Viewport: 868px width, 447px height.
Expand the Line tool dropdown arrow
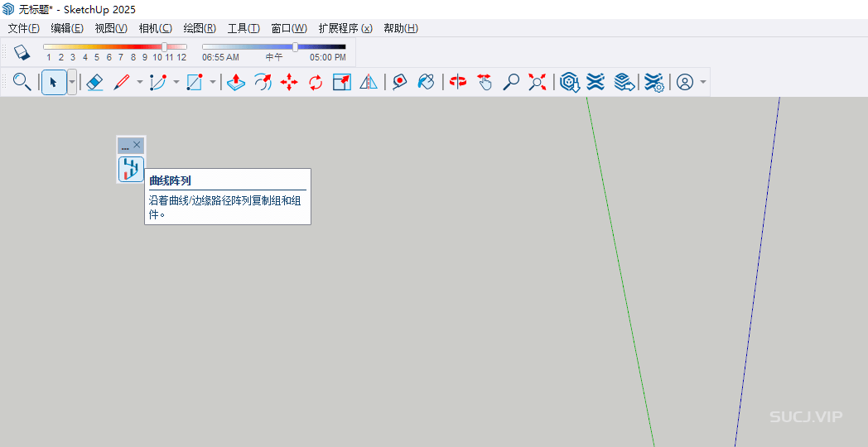139,83
